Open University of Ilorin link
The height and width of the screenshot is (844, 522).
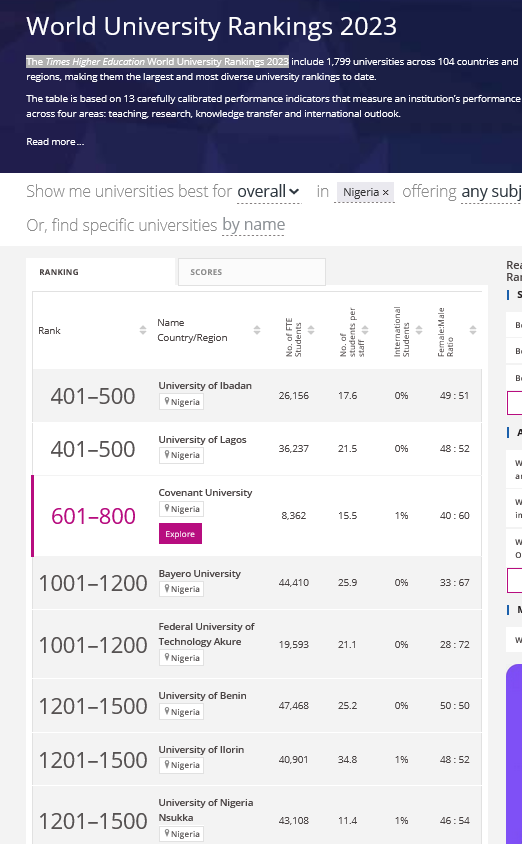(x=201, y=749)
